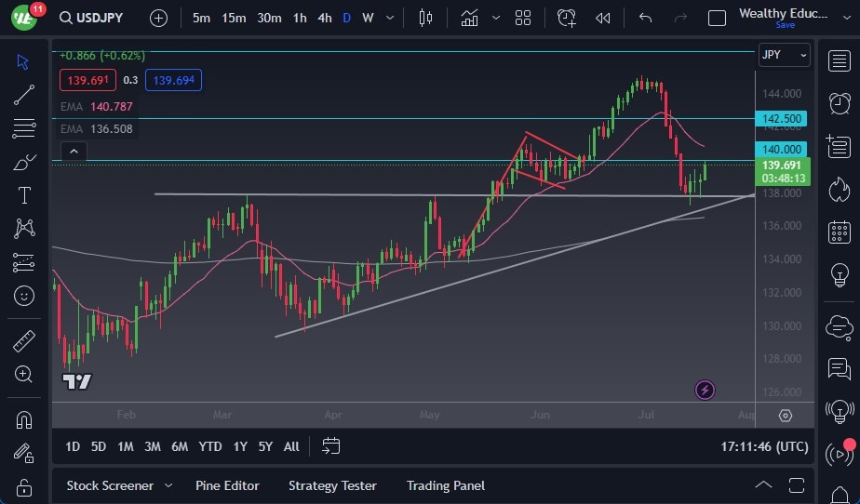Expand the JPY currency dropdown
This screenshot has width=860, height=504.
point(784,55)
